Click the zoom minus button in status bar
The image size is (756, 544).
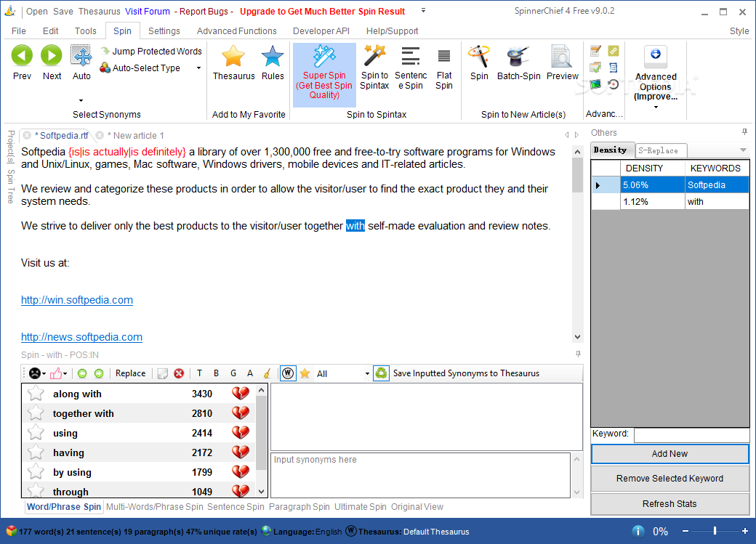[x=685, y=531]
